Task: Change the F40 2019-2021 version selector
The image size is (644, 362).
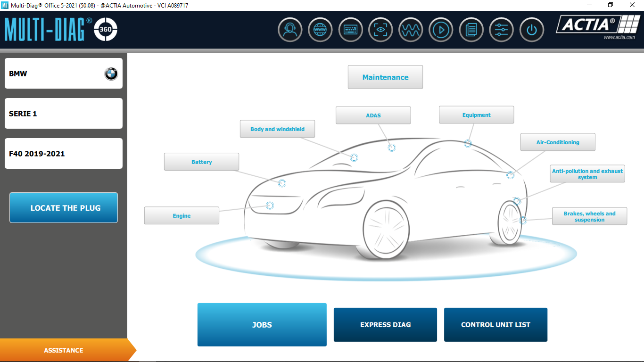Action: [x=64, y=154]
